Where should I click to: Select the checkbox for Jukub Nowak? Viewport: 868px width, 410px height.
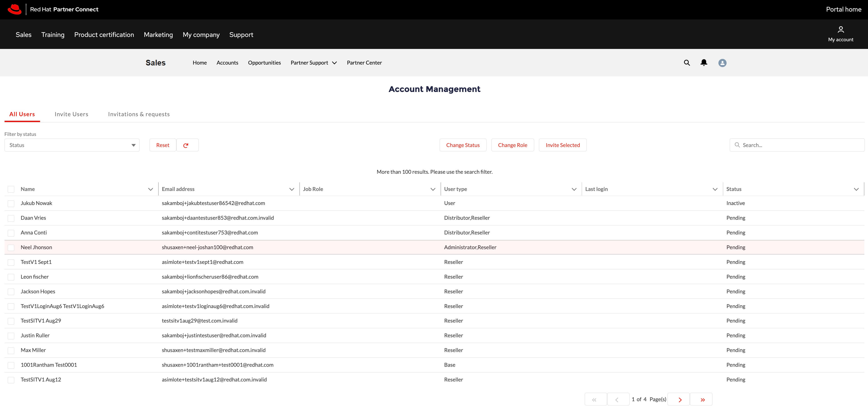[11, 203]
